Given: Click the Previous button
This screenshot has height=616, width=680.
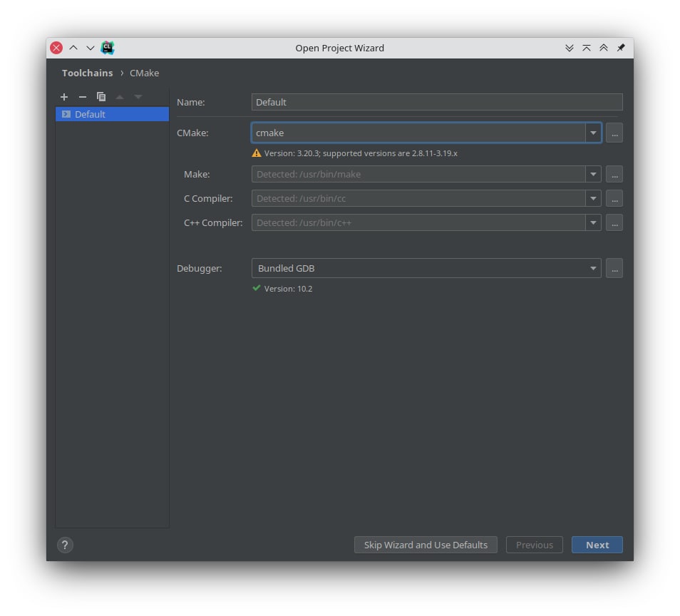Looking at the screenshot, I should (535, 545).
